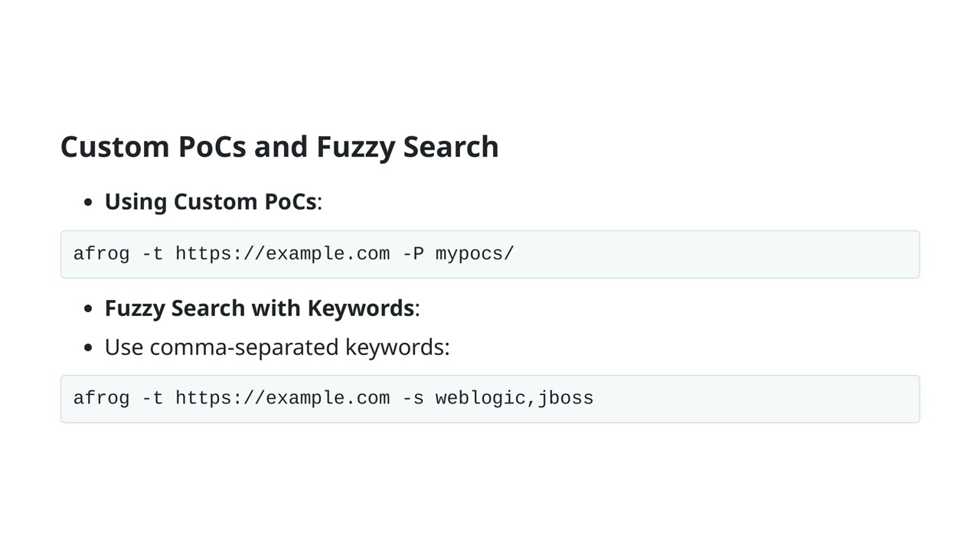
Task: Click the line Use comma-separated keywords
Action: (277, 347)
